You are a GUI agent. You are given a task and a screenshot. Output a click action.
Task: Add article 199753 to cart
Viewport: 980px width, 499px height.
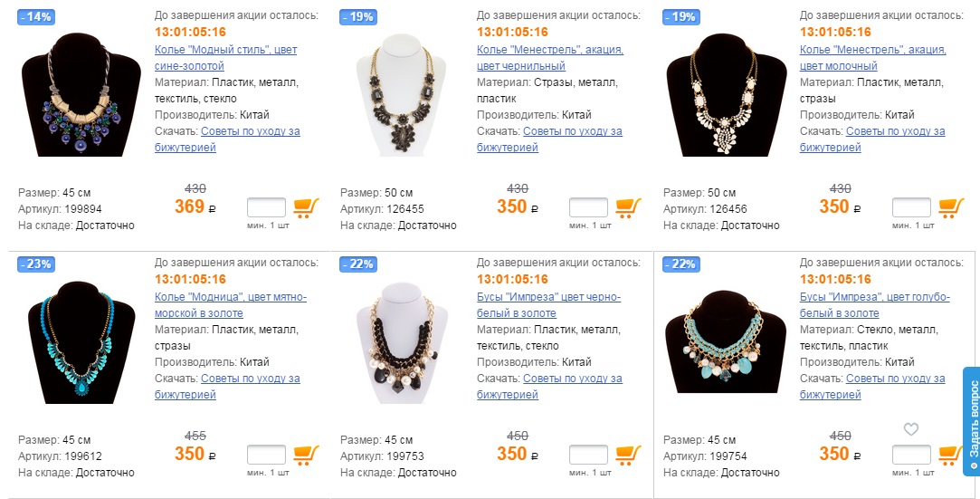point(628,455)
